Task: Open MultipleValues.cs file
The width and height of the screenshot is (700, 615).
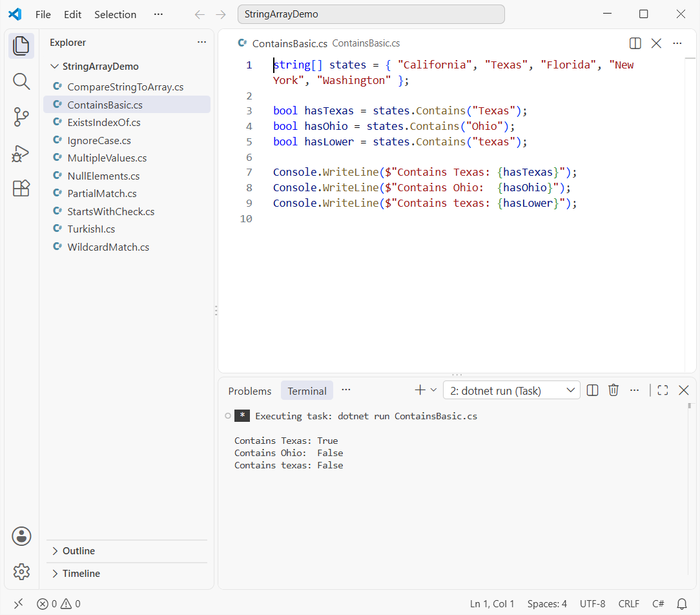Action: coord(127,158)
